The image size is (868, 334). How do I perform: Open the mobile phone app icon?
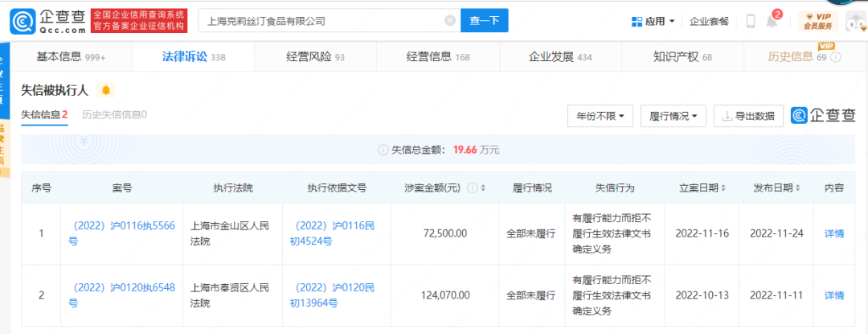click(x=750, y=21)
